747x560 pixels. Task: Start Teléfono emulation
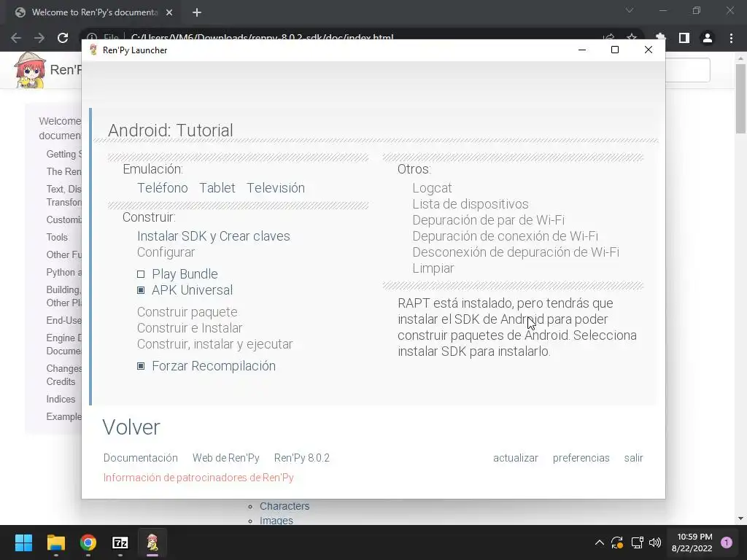[x=163, y=187]
